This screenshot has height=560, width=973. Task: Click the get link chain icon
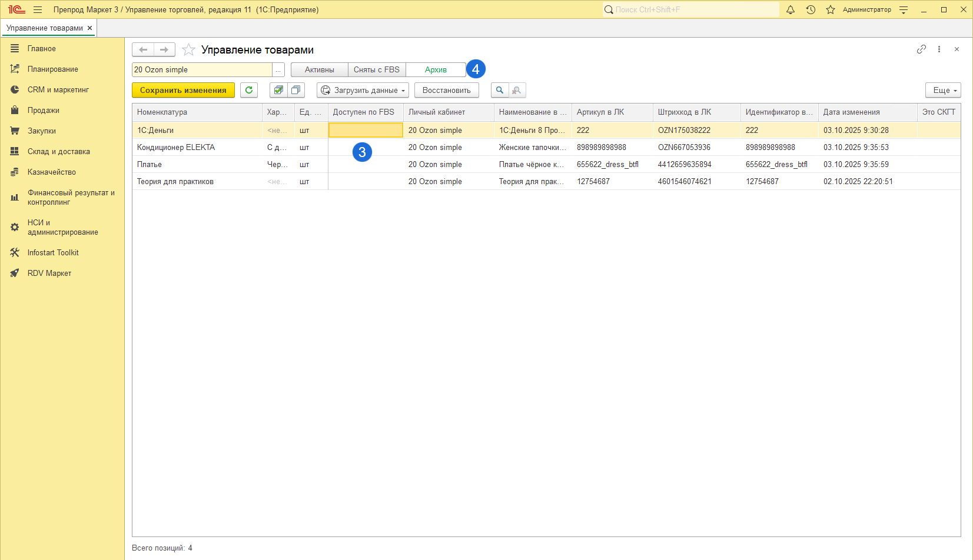[x=921, y=49]
